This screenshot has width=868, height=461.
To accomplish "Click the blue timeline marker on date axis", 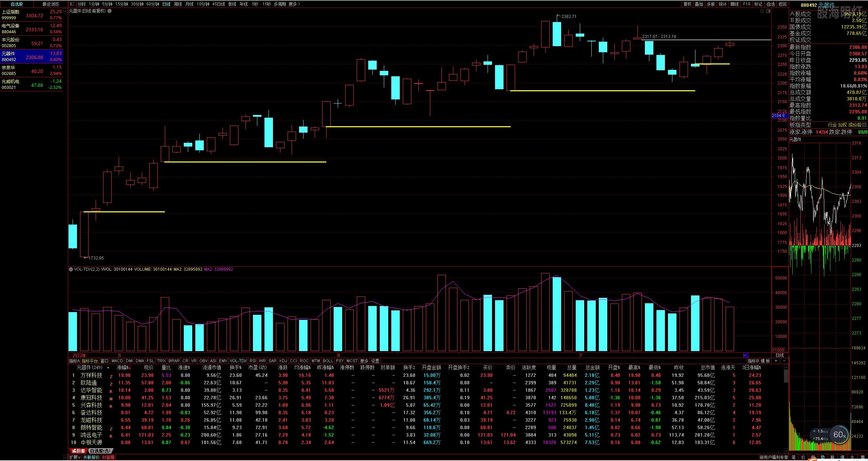I will click(745, 355).
